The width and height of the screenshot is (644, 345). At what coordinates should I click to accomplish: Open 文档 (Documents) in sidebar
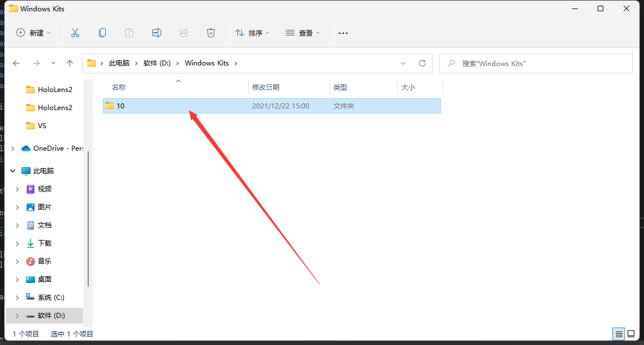pyautogui.click(x=39, y=225)
